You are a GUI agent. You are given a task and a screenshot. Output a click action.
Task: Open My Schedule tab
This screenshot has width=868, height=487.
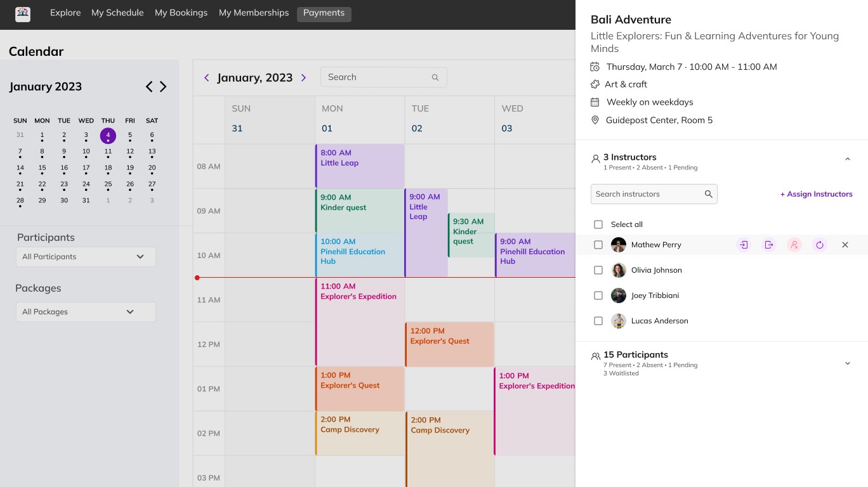(x=117, y=13)
